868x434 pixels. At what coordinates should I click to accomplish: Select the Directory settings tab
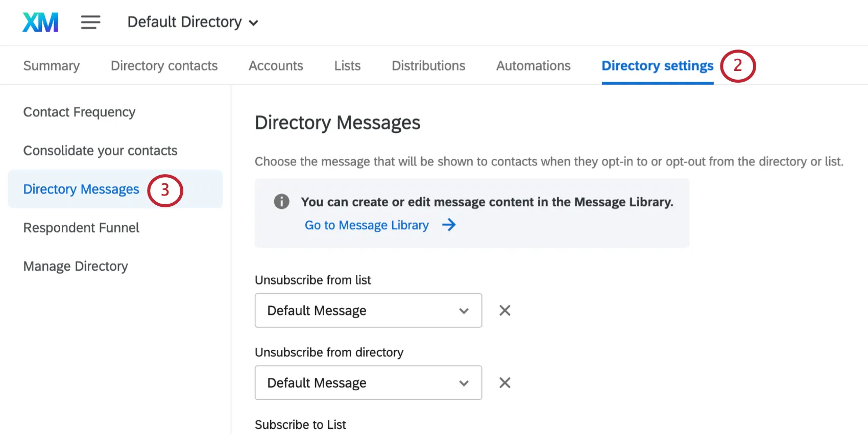(x=657, y=66)
